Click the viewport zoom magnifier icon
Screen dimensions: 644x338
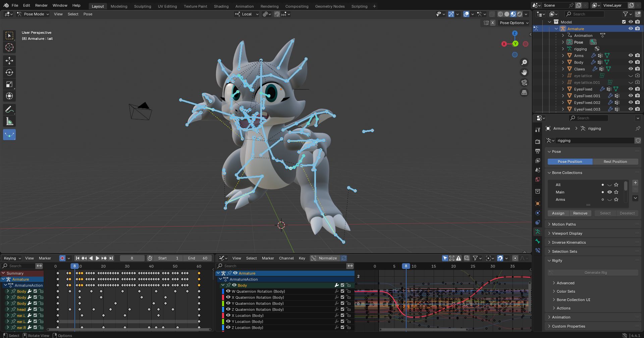click(x=524, y=62)
